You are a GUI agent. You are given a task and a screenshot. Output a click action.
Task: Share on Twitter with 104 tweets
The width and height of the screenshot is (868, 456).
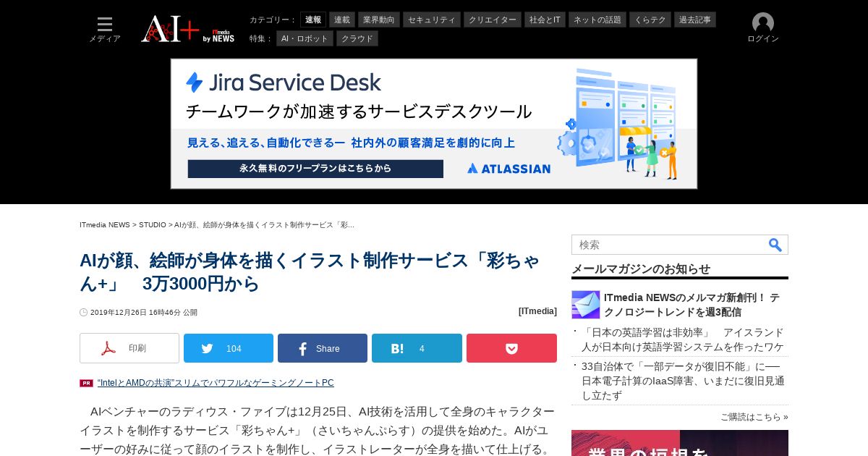pyautogui.click(x=229, y=348)
